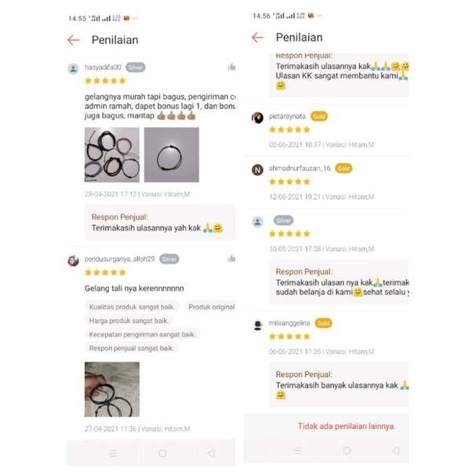
Task: Select 'Kualitas produk sangat baik' tag
Action: pyautogui.click(x=132, y=307)
